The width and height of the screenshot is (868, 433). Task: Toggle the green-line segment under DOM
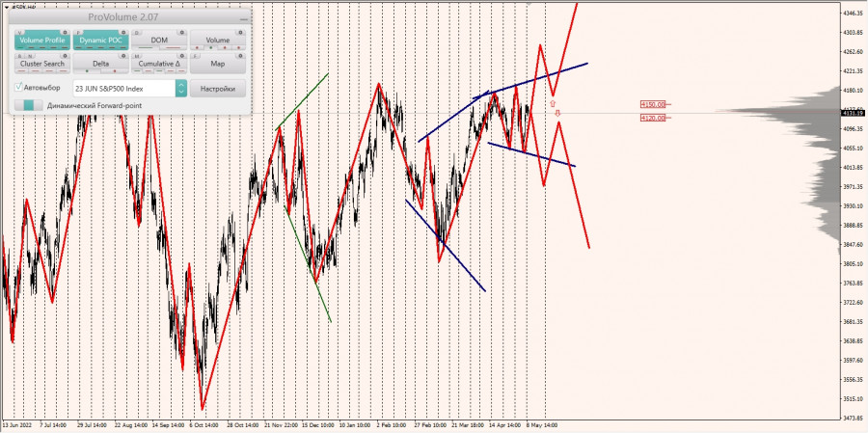point(146,47)
